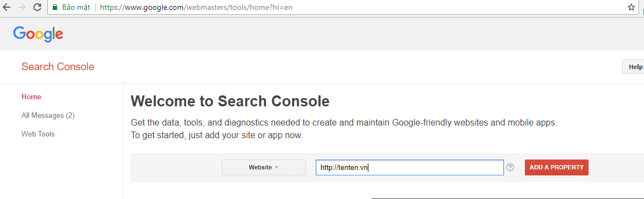Click the question mark help icon
The width and height of the screenshot is (644, 199).
[510, 167]
